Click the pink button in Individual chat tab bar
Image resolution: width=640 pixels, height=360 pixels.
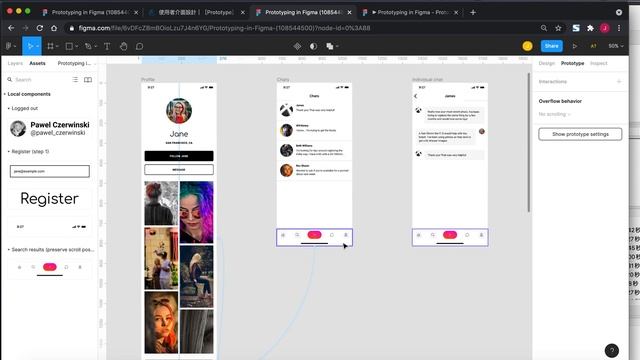point(450,235)
